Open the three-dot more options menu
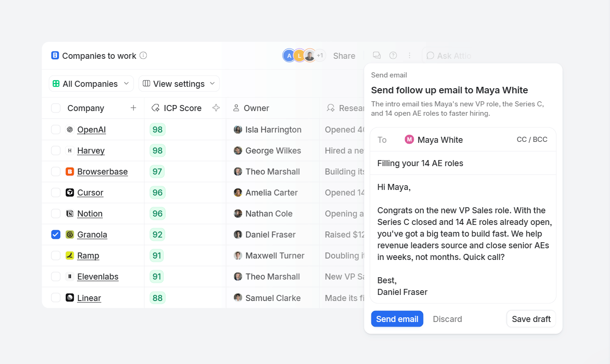The width and height of the screenshot is (610, 364). 410,56
